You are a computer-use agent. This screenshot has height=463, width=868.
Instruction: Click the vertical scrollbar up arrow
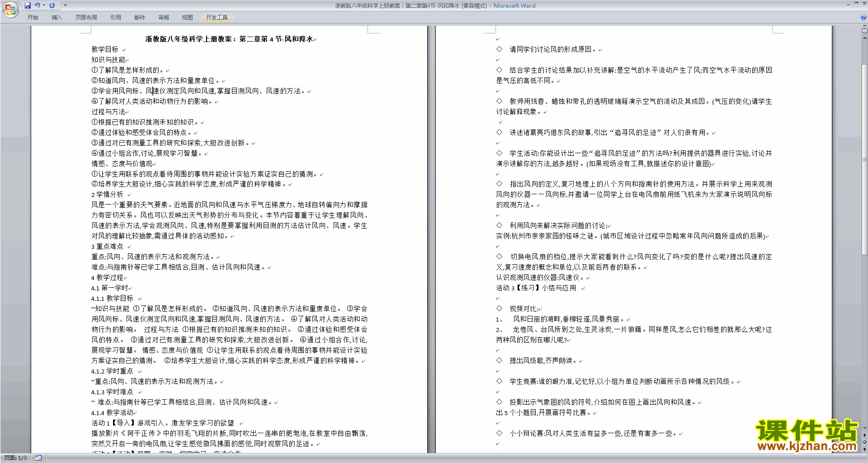(864, 38)
